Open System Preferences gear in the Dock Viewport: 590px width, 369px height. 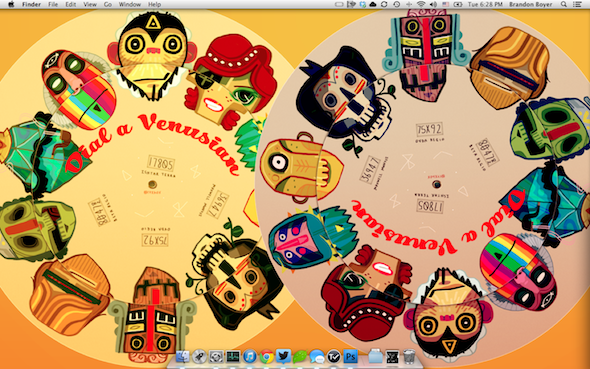tap(216, 356)
